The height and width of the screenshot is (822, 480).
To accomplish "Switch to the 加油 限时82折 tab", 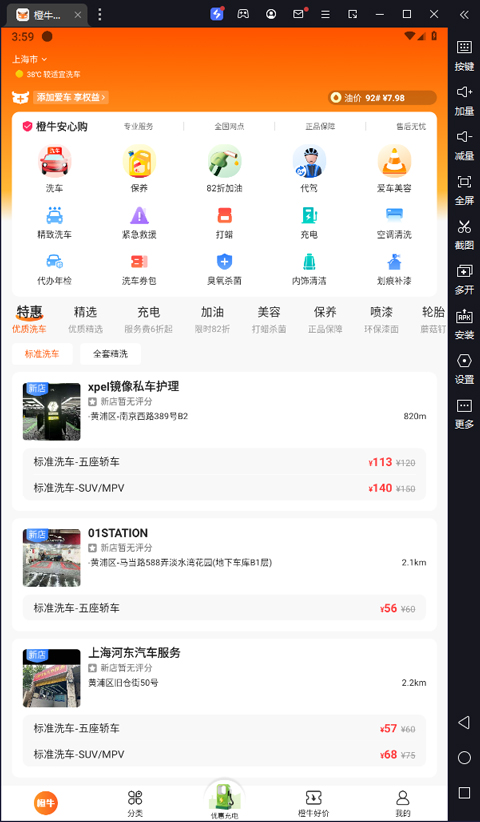I will (212, 320).
